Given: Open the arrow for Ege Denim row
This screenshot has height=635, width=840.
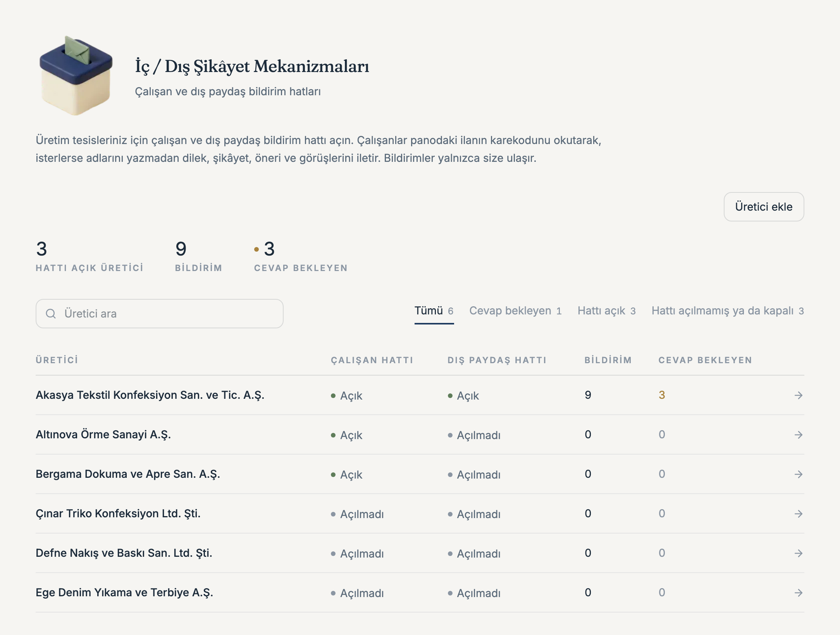Looking at the screenshot, I should point(798,593).
